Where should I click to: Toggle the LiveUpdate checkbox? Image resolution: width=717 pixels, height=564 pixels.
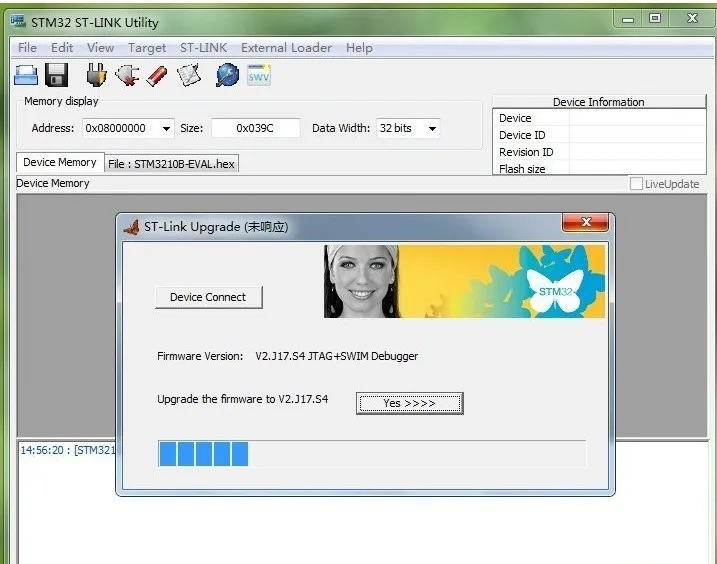[x=636, y=184]
